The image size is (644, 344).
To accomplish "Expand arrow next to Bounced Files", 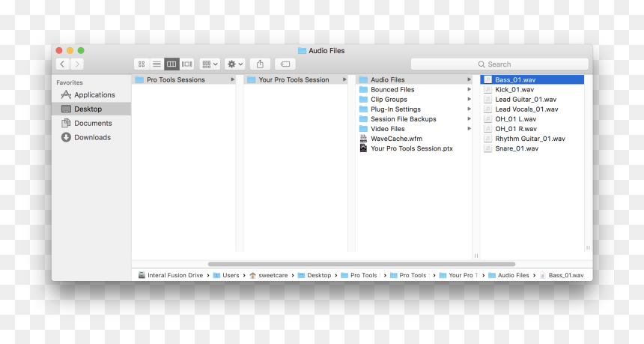I will tap(469, 90).
